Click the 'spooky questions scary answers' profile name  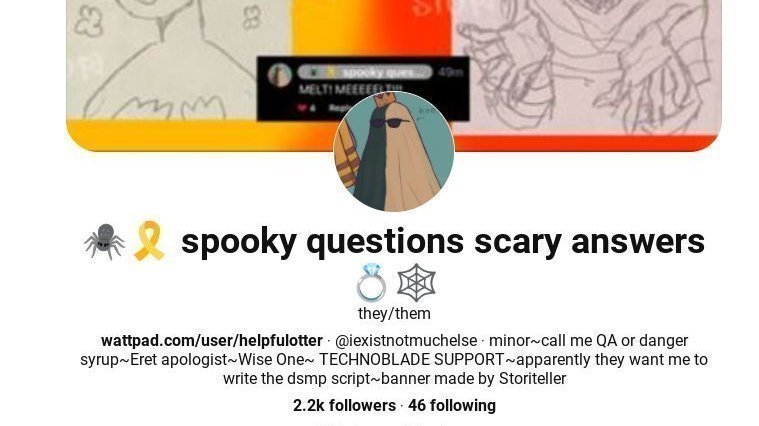pos(442,241)
